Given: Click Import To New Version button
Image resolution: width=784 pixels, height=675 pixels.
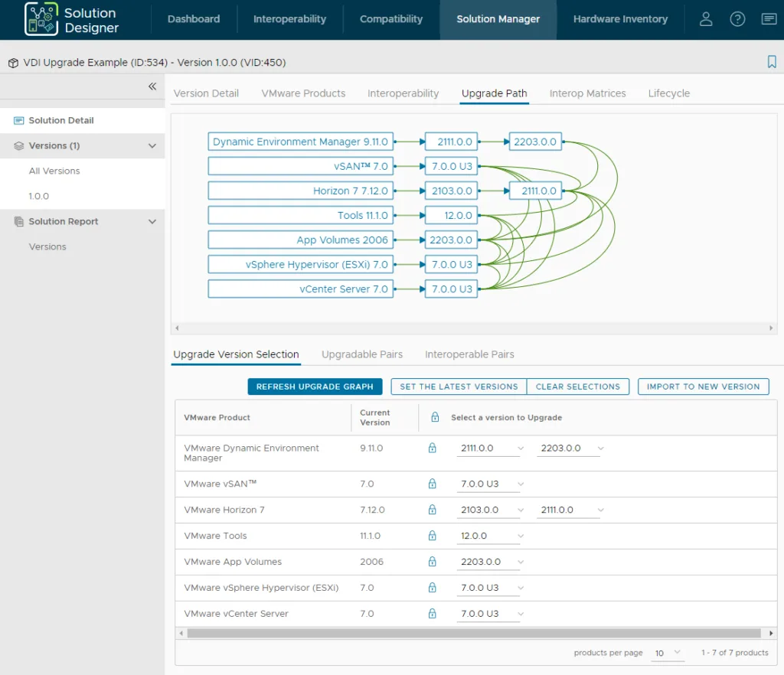Looking at the screenshot, I should [x=703, y=386].
